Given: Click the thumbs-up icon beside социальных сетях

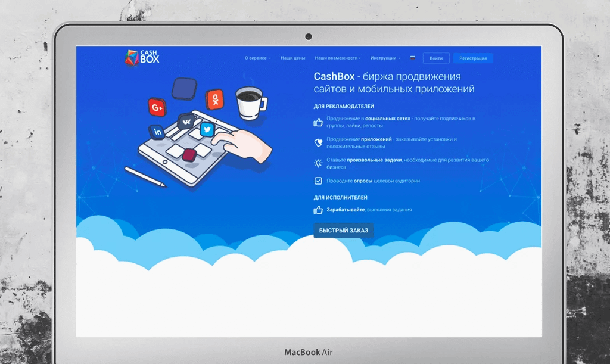Looking at the screenshot, I should click(x=318, y=123).
